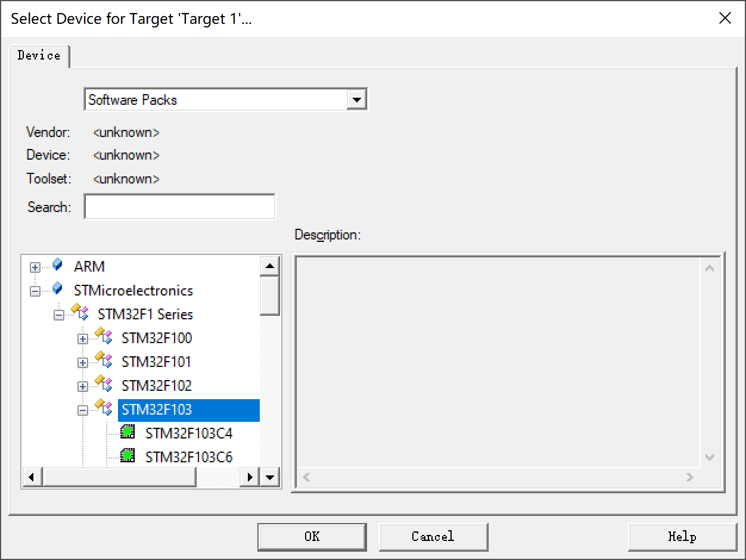The width and height of the screenshot is (746, 560).
Task: Click the device tree scroll-right arrow
Action: (x=250, y=477)
